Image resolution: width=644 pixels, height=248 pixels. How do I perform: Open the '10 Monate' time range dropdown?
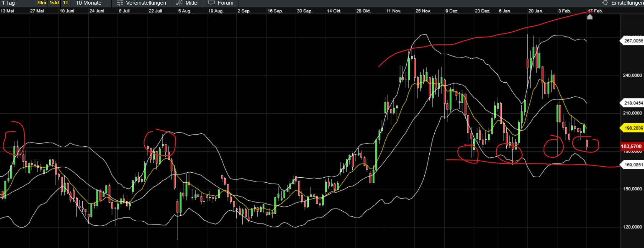[x=89, y=3]
